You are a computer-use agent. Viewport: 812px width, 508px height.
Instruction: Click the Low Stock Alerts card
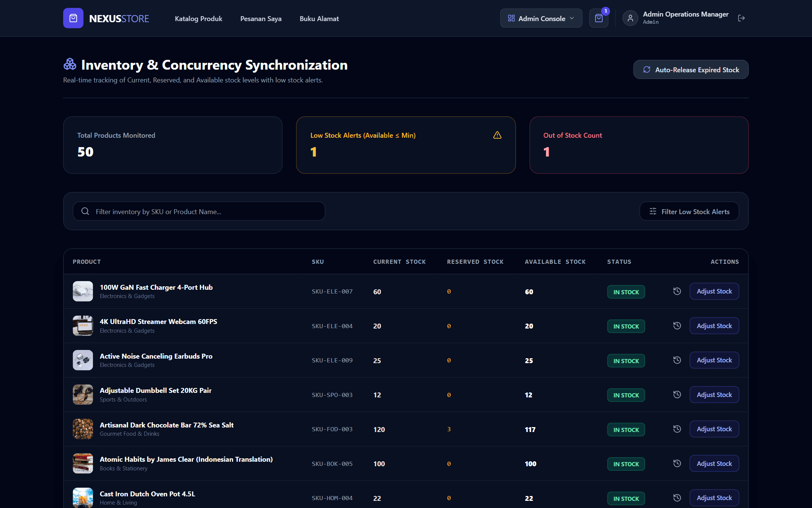coord(406,145)
